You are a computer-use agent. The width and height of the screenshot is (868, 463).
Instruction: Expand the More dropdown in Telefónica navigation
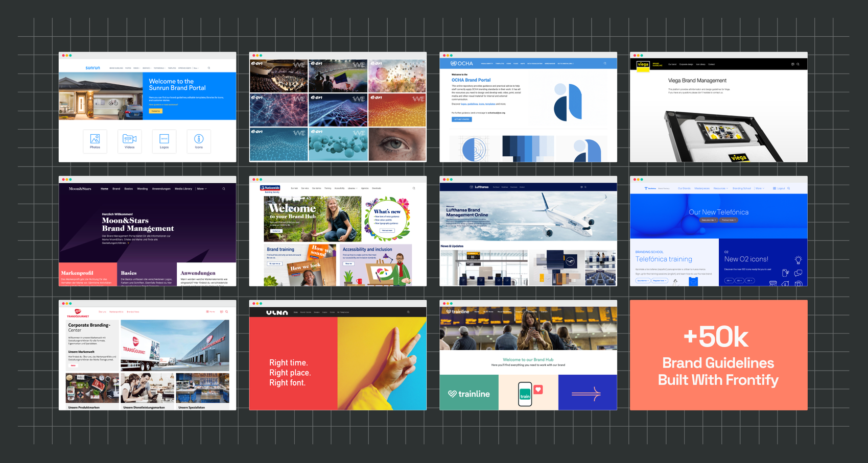click(760, 188)
